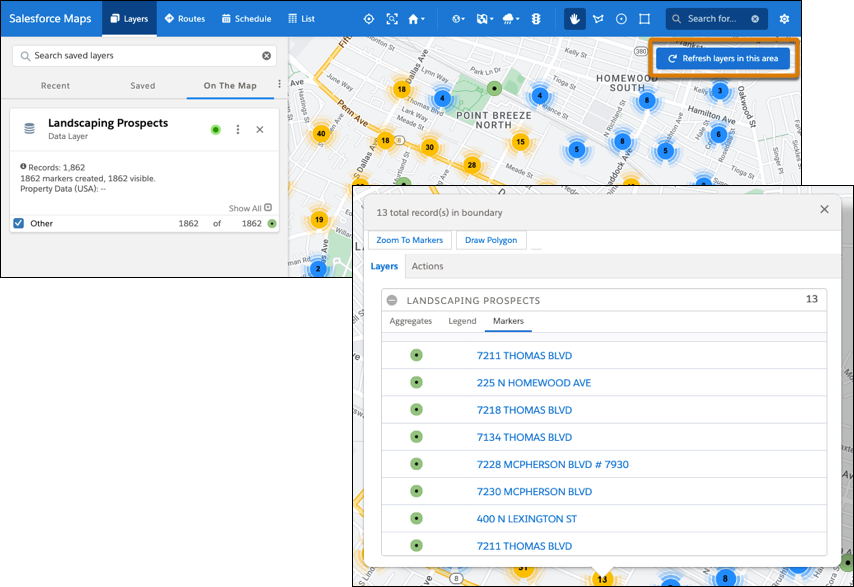Go to the List tab
Image resolution: width=854 pixels, height=587 pixels.
301,19
